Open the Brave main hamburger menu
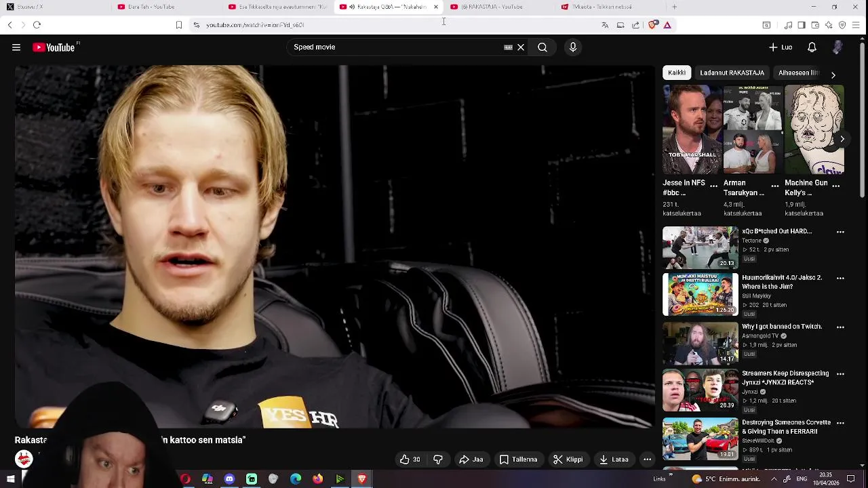The height and width of the screenshot is (488, 868). [856, 25]
